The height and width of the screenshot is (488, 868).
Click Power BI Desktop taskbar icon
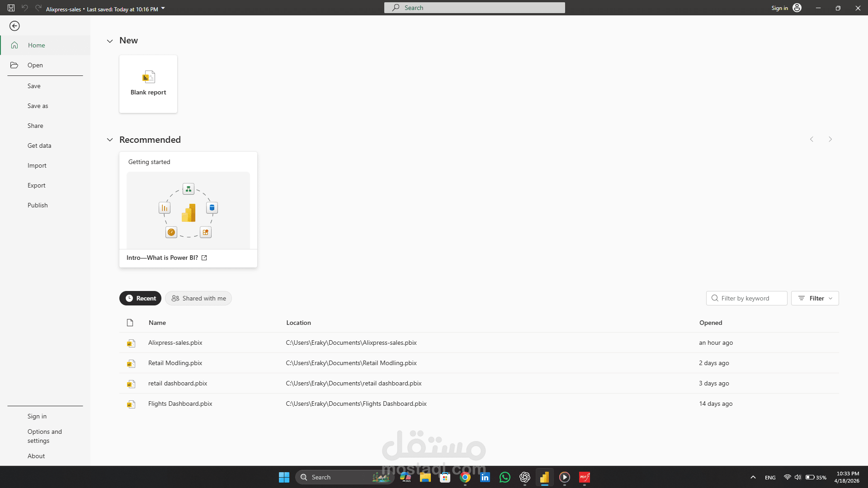coord(544,477)
